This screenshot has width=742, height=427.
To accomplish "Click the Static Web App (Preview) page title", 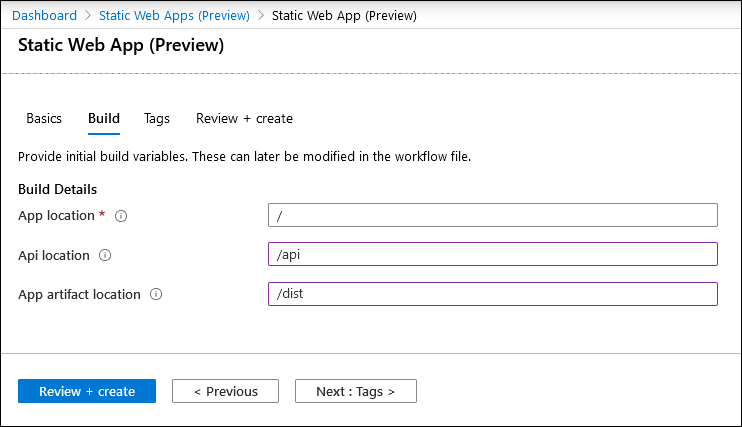I will 121,45.
